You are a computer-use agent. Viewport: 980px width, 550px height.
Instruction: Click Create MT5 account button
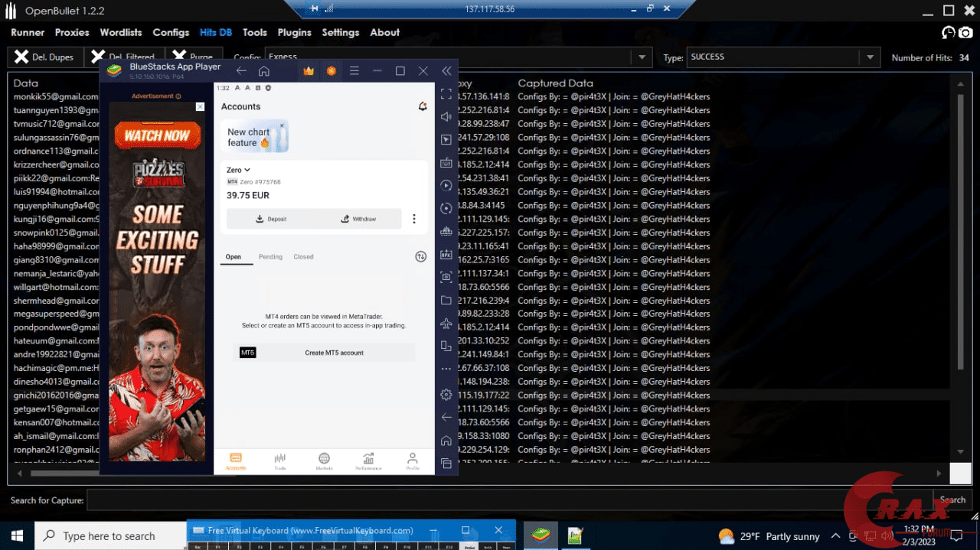pyautogui.click(x=325, y=353)
